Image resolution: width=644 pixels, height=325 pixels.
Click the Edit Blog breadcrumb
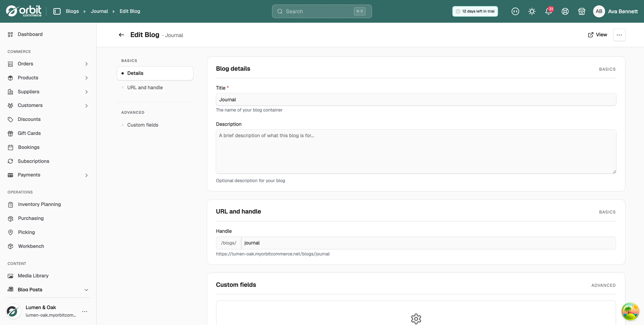coord(130,11)
